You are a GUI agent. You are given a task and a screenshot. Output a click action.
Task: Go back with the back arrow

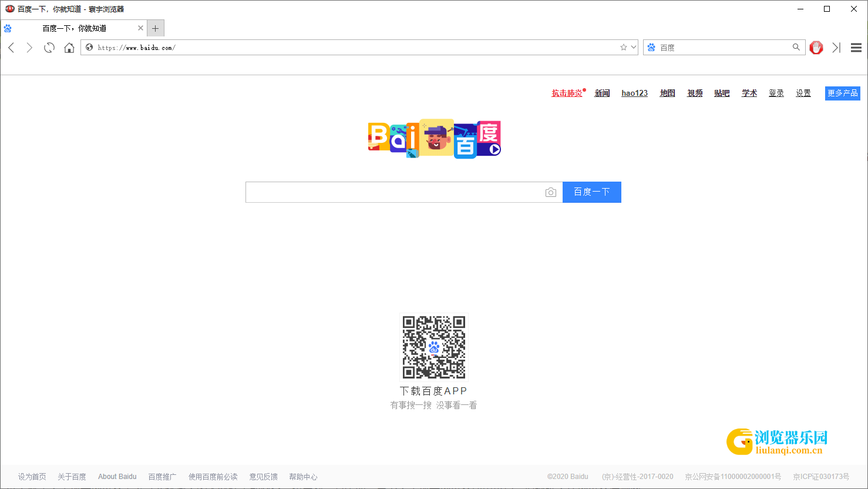coord(11,48)
